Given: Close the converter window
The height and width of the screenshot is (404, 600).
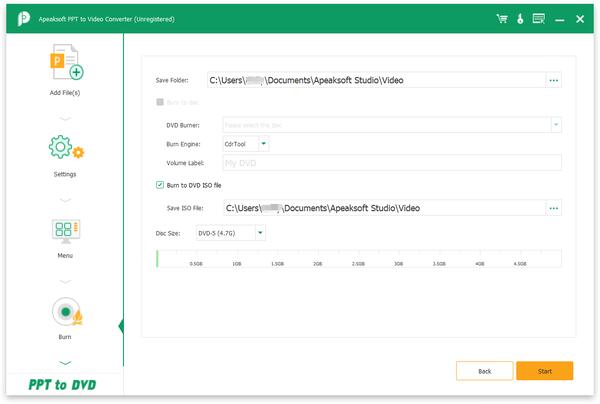Looking at the screenshot, I should (580, 19).
